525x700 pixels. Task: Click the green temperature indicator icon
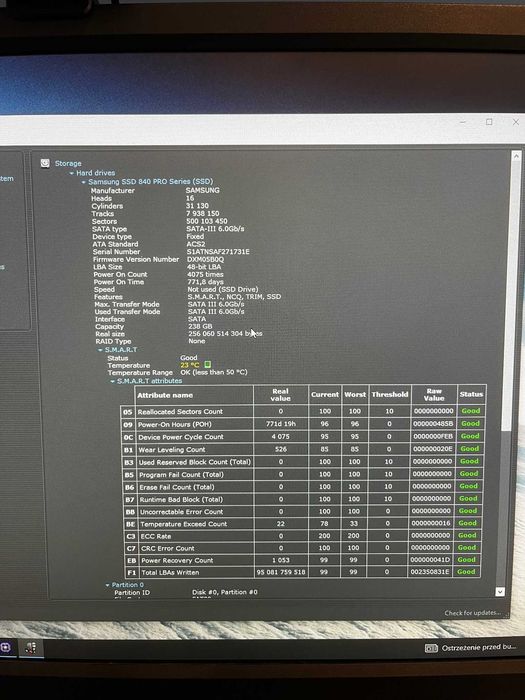(207, 365)
